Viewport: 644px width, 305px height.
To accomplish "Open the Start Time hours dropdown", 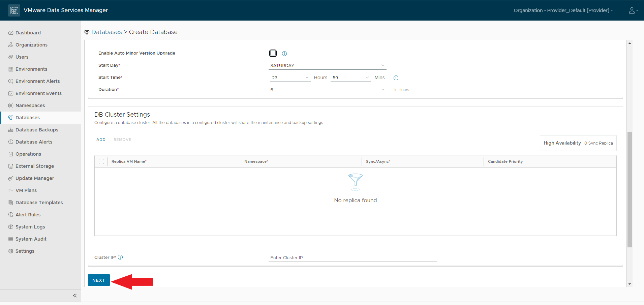I will [x=290, y=78].
